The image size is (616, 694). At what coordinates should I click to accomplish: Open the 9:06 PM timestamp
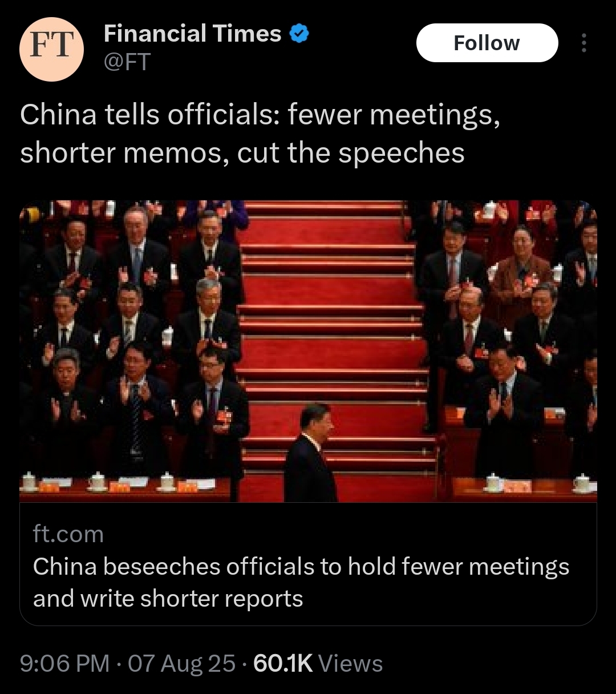click(64, 664)
